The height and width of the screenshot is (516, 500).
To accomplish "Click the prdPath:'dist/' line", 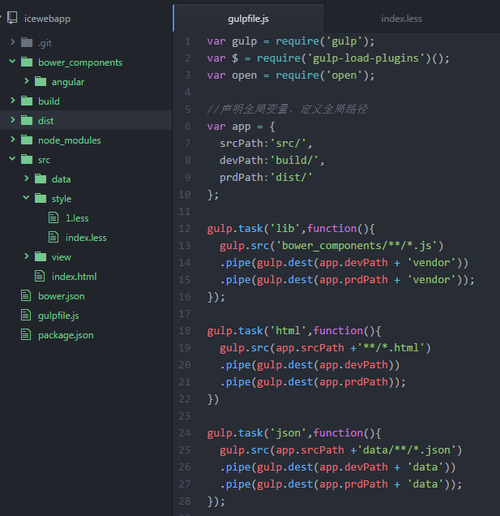I will 266,177.
